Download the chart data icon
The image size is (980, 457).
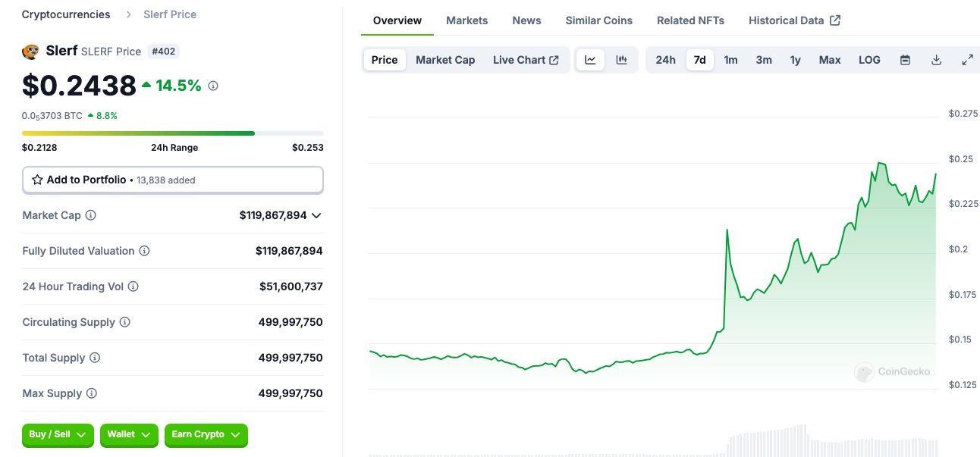coord(936,60)
